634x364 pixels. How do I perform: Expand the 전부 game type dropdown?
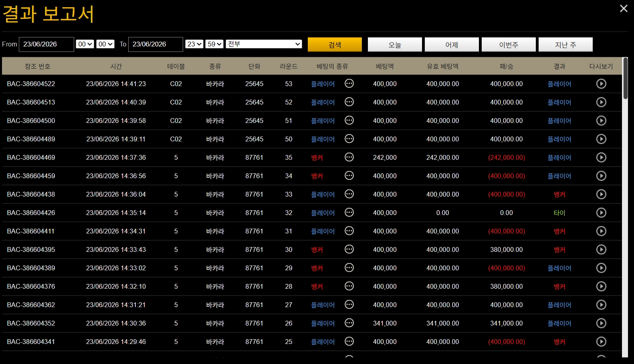pos(264,44)
